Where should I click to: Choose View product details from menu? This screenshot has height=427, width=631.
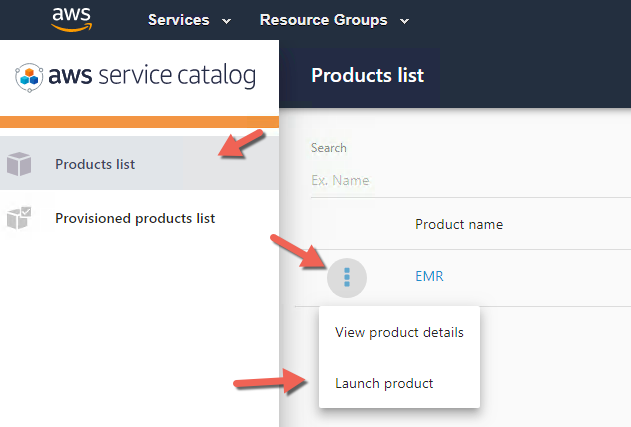click(x=399, y=332)
